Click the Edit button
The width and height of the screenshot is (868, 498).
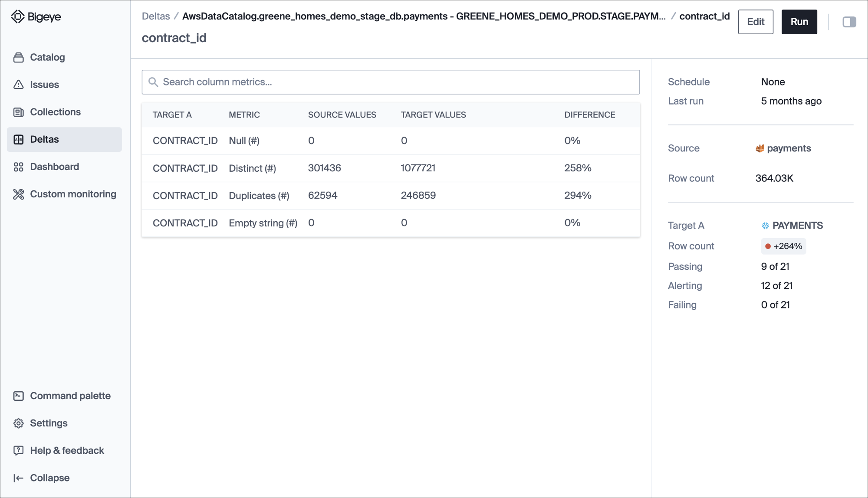pyautogui.click(x=755, y=22)
